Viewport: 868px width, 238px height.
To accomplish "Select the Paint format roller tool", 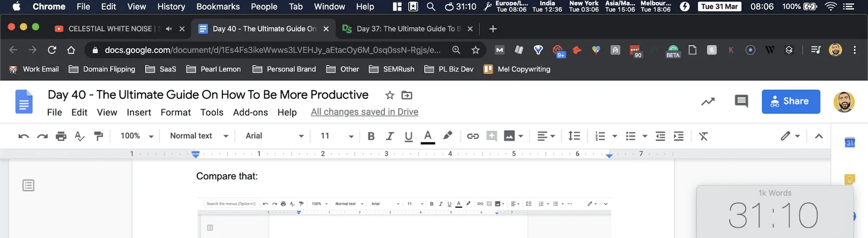I will pos(98,136).
